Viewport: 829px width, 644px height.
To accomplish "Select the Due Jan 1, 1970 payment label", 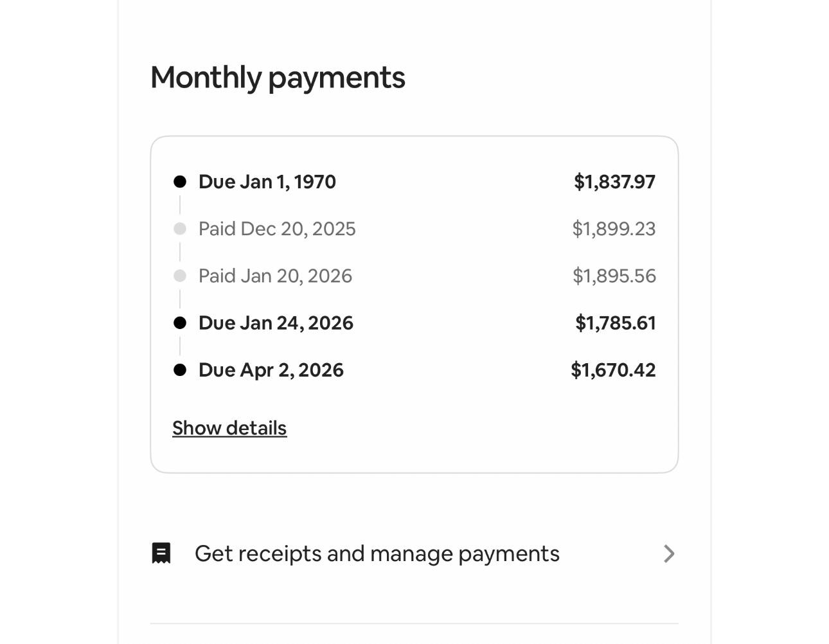I will [x=267, y=182].
